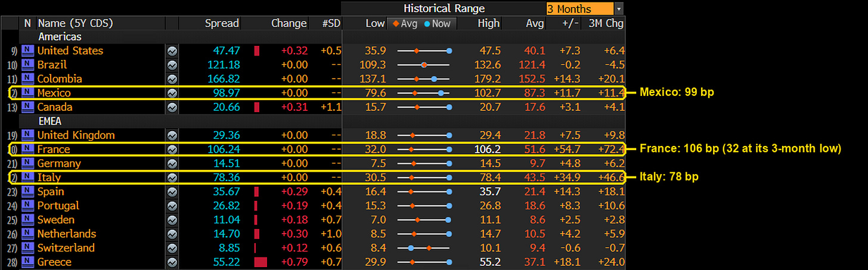Open the chart icon for Italy

click(172, 178)
